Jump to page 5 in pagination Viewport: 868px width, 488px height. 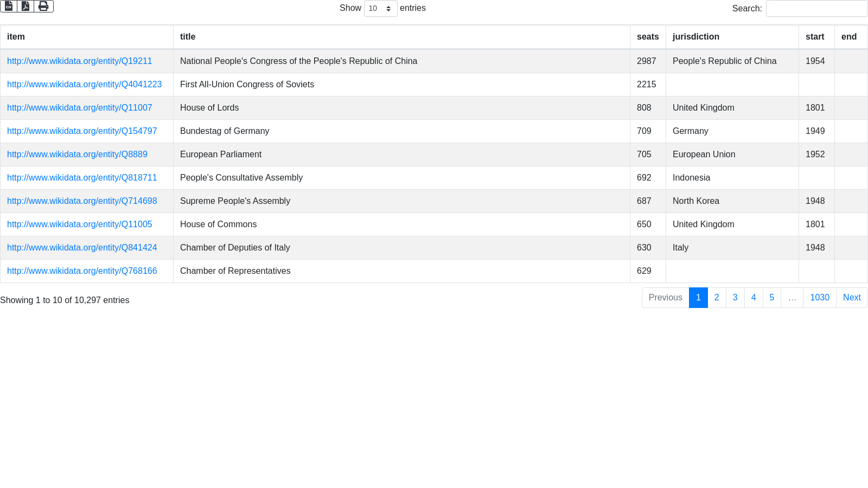771,298
